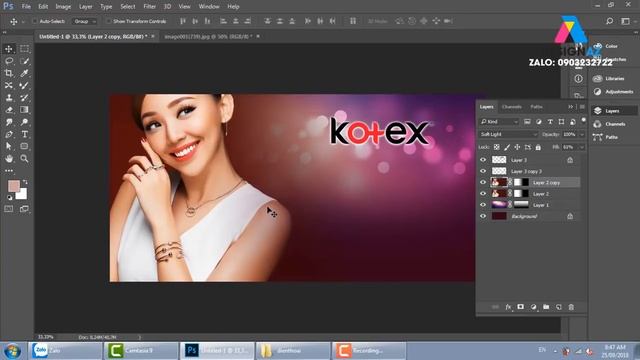
Task: Select the Brush tool
Action: pyautogui.click(x=24, y=85)
